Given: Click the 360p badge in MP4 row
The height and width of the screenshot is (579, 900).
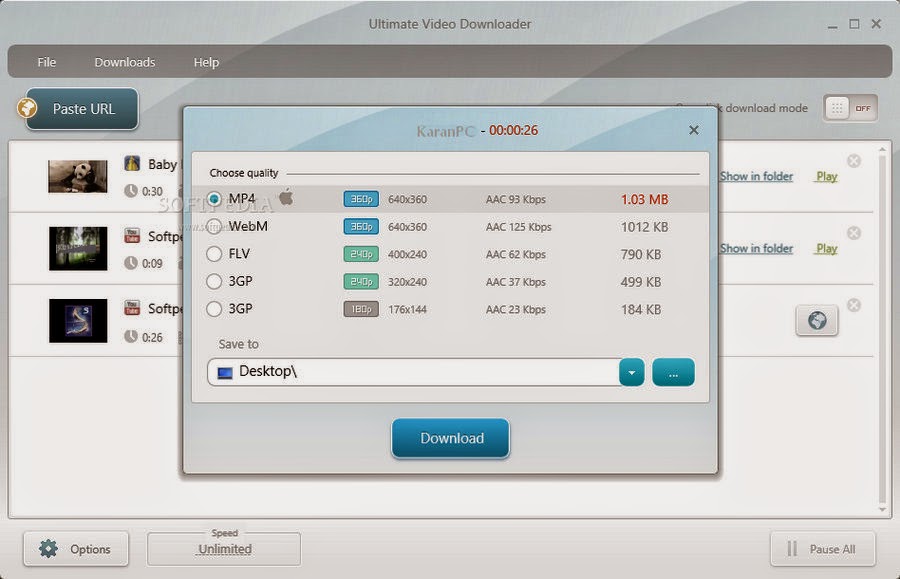Looking at the screenshot, I should pos(361,199).
